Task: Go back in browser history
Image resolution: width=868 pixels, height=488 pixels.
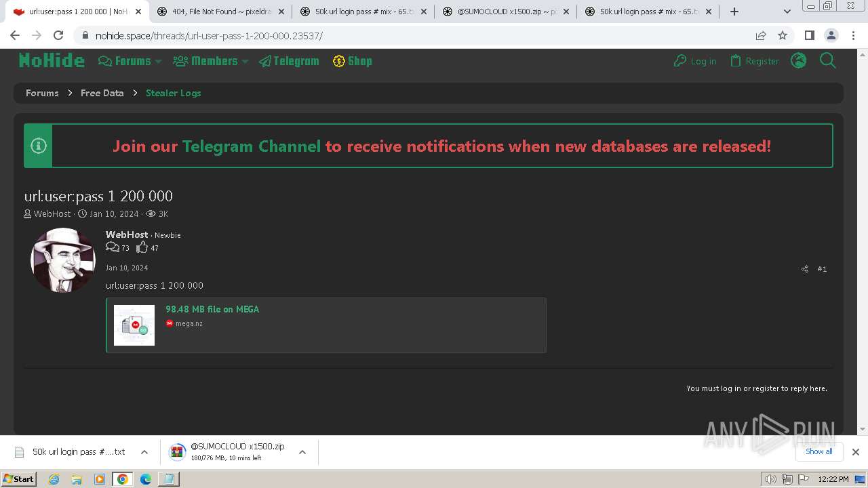Action: coord(15,35)
